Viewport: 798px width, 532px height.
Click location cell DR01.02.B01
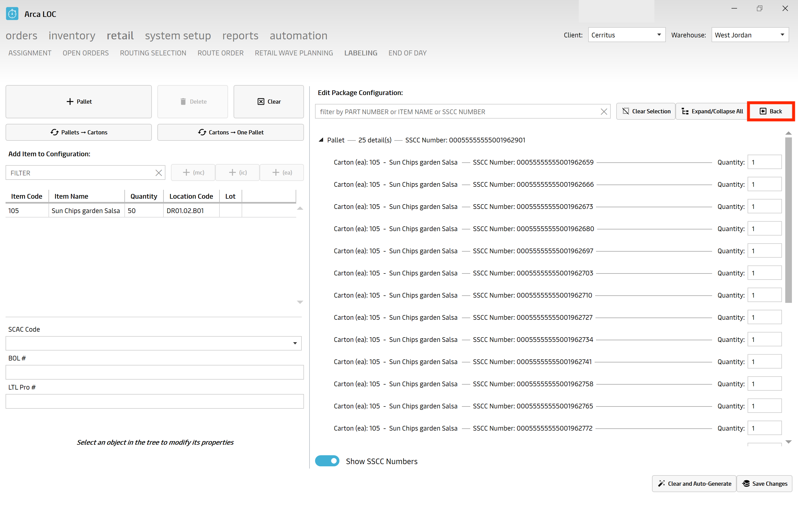tap(191, 211)
